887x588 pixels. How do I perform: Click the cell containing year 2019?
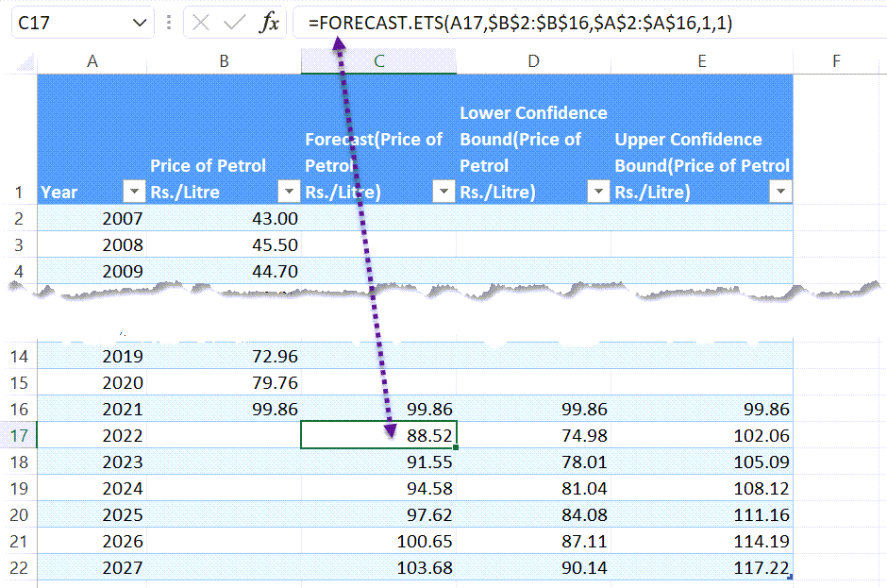[92, 356]
